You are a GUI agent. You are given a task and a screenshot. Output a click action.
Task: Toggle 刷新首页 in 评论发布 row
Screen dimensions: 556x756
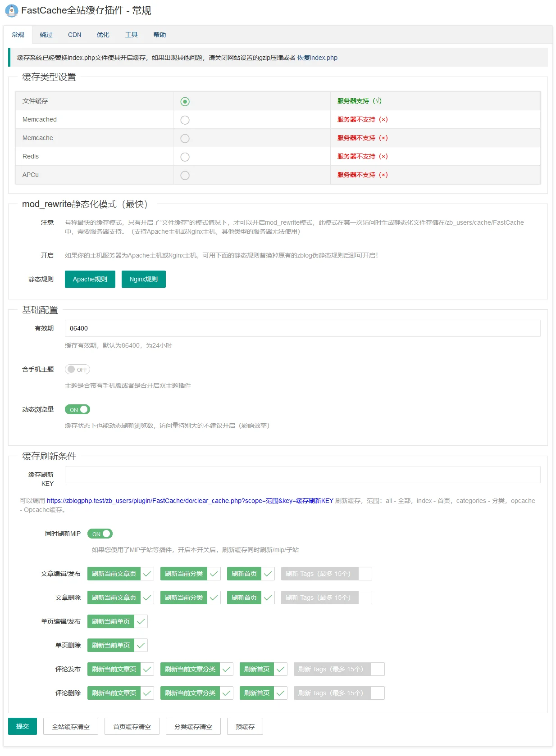264,669
